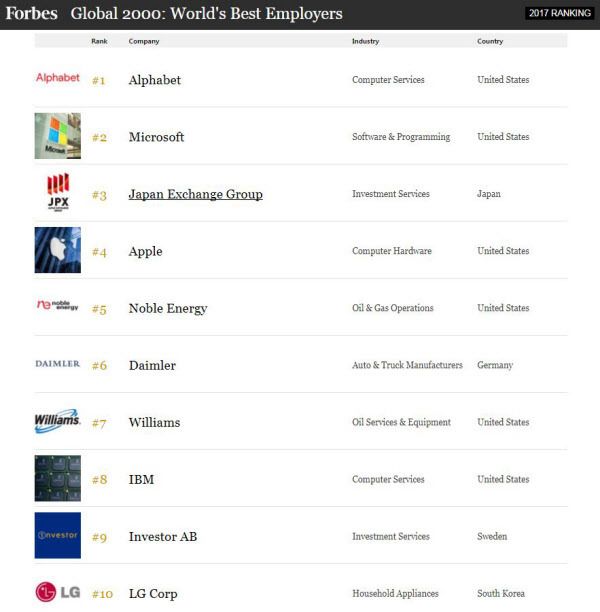Click the 2017 RANKING badge

coord(559,13)
